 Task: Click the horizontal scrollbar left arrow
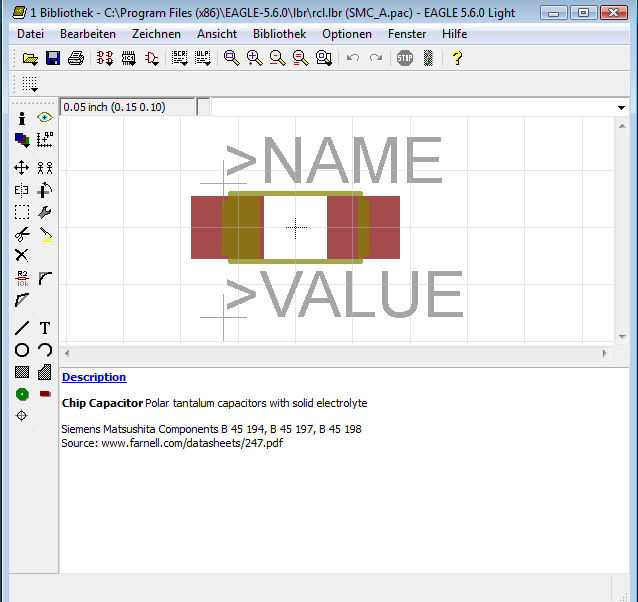pos(67,353)
